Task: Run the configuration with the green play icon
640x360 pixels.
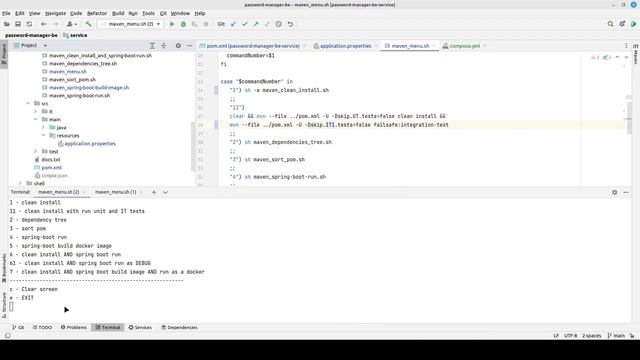Action: (x=172, y=24)
